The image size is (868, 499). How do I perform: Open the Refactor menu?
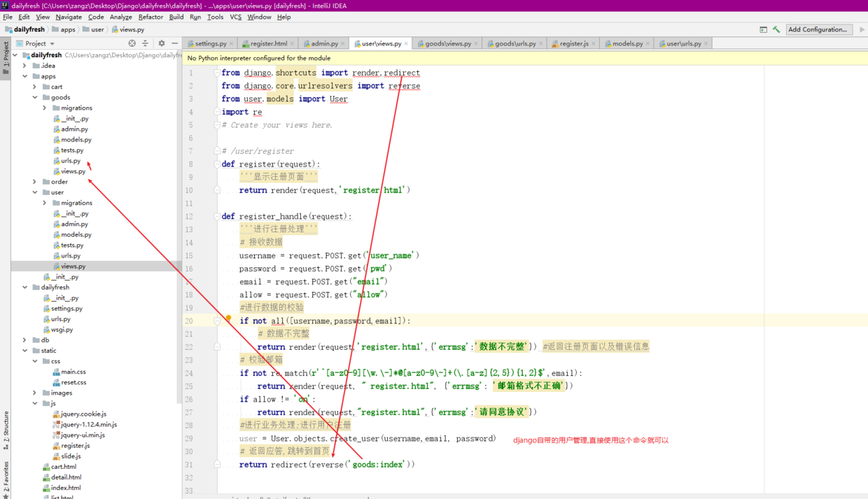(150, 17)
